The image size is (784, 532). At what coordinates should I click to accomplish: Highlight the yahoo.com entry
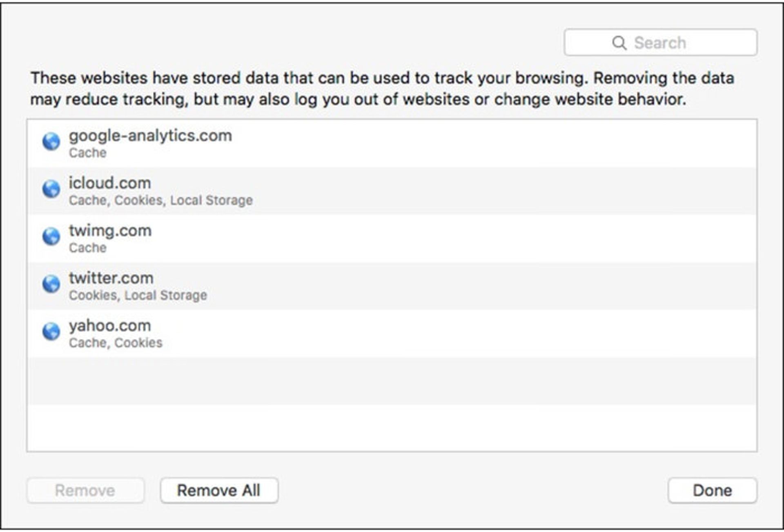click(110, 326)
